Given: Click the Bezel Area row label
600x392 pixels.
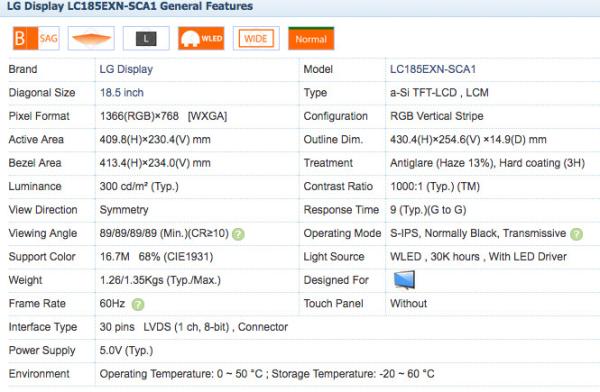Looking at the screenshot, I should [35, 163].
